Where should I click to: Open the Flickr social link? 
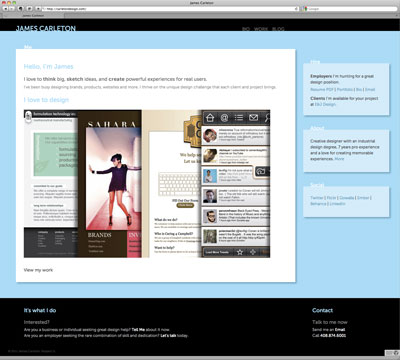coord(331,198)
